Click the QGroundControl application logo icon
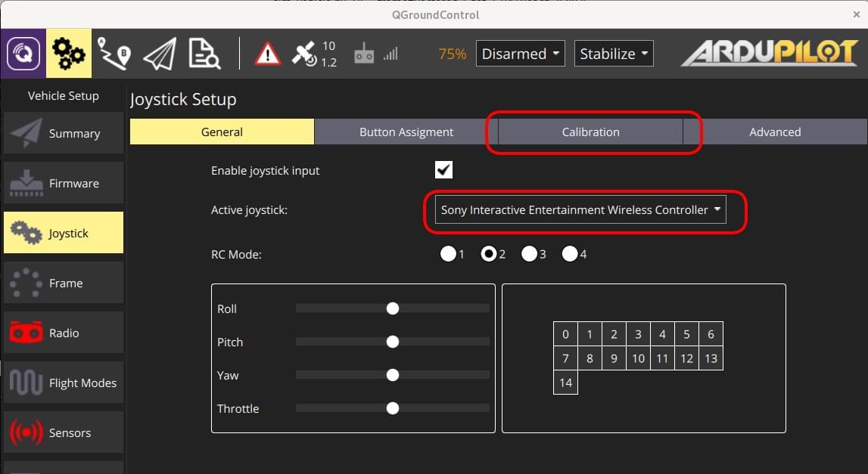 pyautogui.click(x=23, y=54)
